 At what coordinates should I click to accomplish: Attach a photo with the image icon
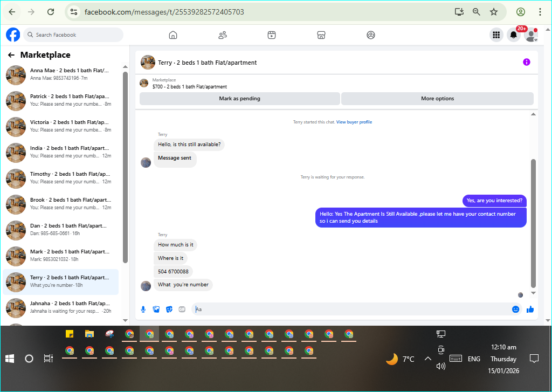pyautogui.click(x=156, y=310)
